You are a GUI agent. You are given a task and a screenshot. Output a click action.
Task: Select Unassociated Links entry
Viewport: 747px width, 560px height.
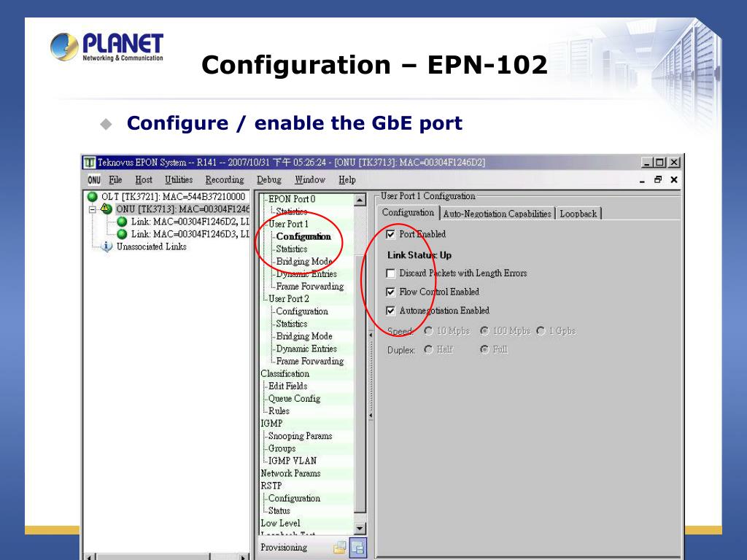click(x=152, y=246)
